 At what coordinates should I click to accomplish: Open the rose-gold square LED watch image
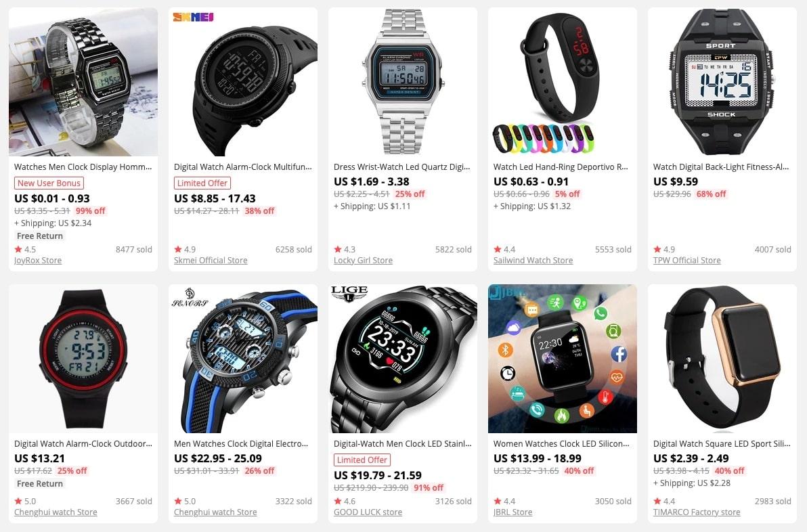click(x=722, y=359)
